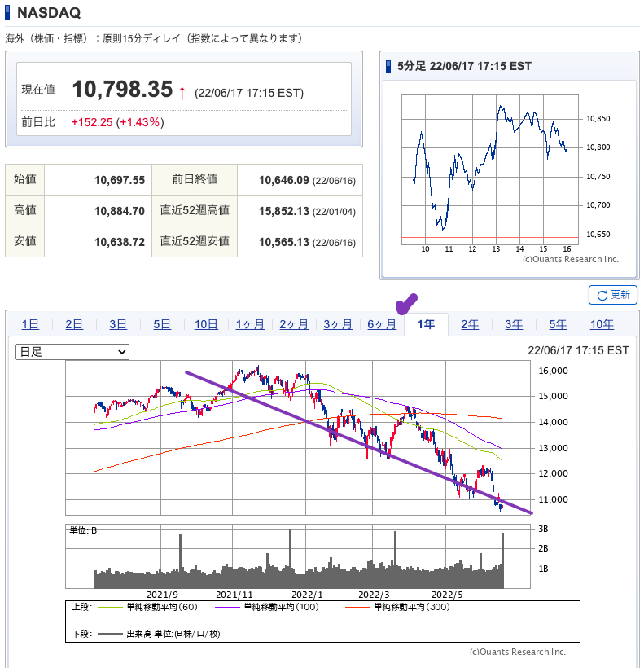
Task: Open the 3ヶ月 chart range
Action: tap(338, 324)
